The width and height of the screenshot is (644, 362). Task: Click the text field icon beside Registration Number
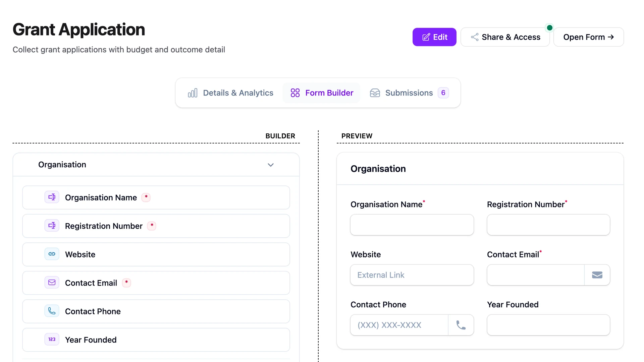pos(52,226)
